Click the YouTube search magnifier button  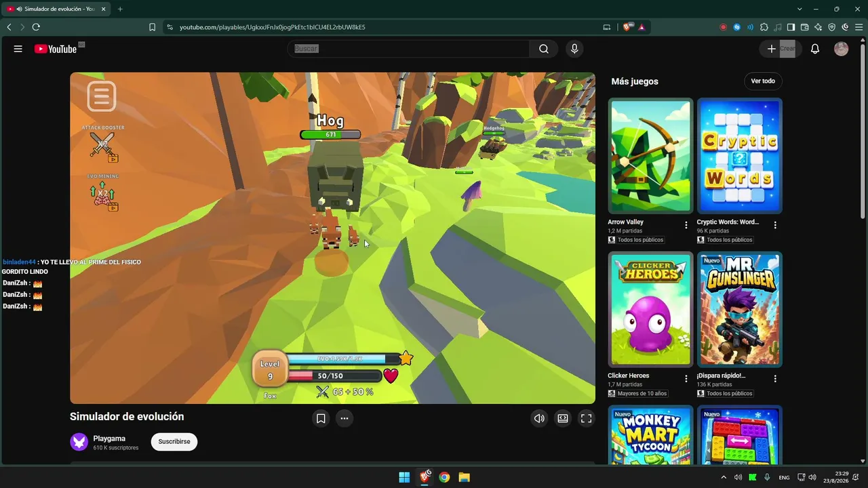coord(544,49)
